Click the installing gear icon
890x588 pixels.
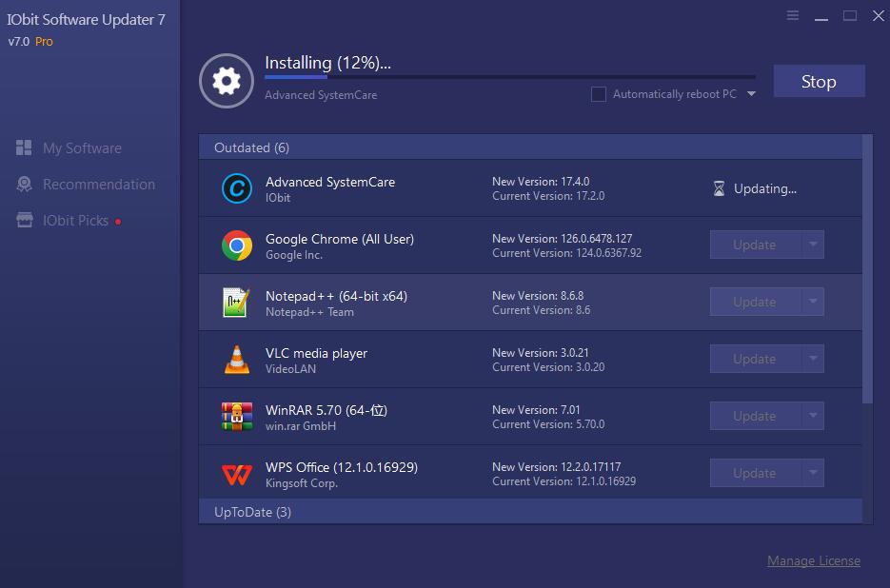(x=226, y=81)
